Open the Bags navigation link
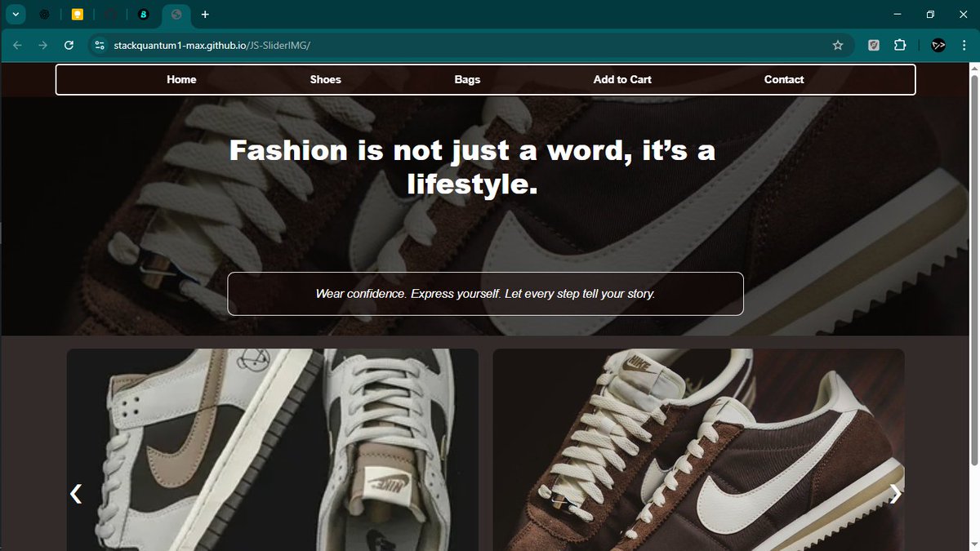 click(x=467, y=79)
